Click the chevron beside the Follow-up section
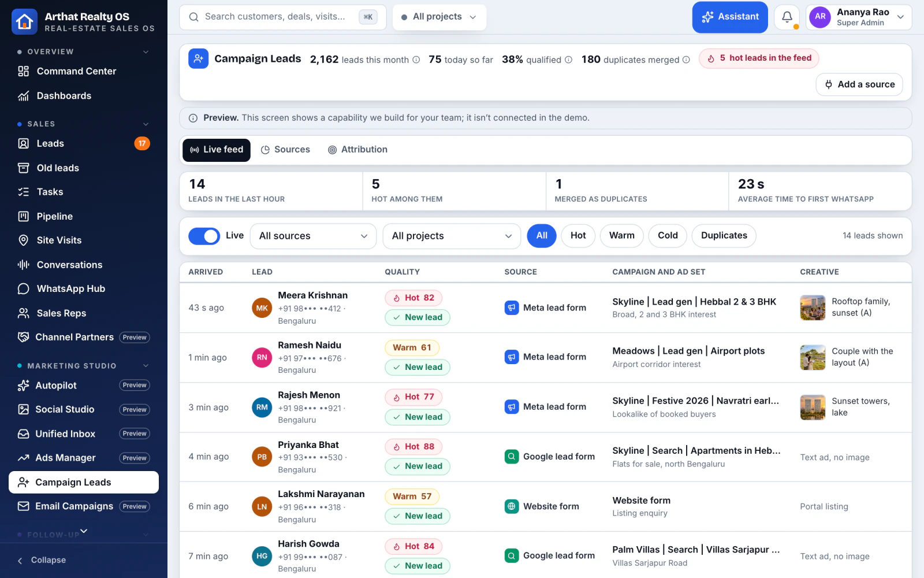The image size is (924, 578). coord(146,535)
